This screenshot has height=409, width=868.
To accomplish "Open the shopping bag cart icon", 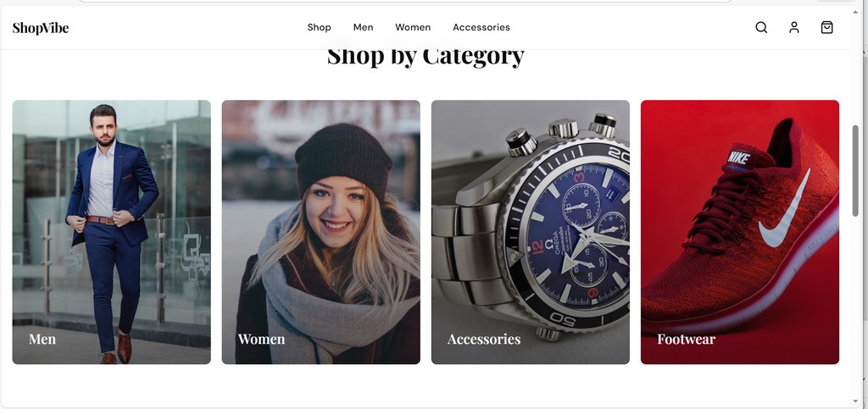I will [826, 28].
